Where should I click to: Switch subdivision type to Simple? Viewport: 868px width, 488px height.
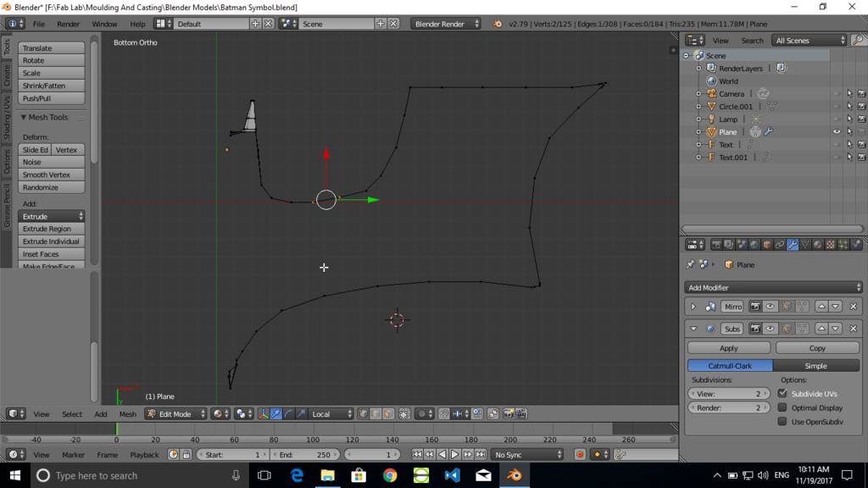tap(816, 366)
